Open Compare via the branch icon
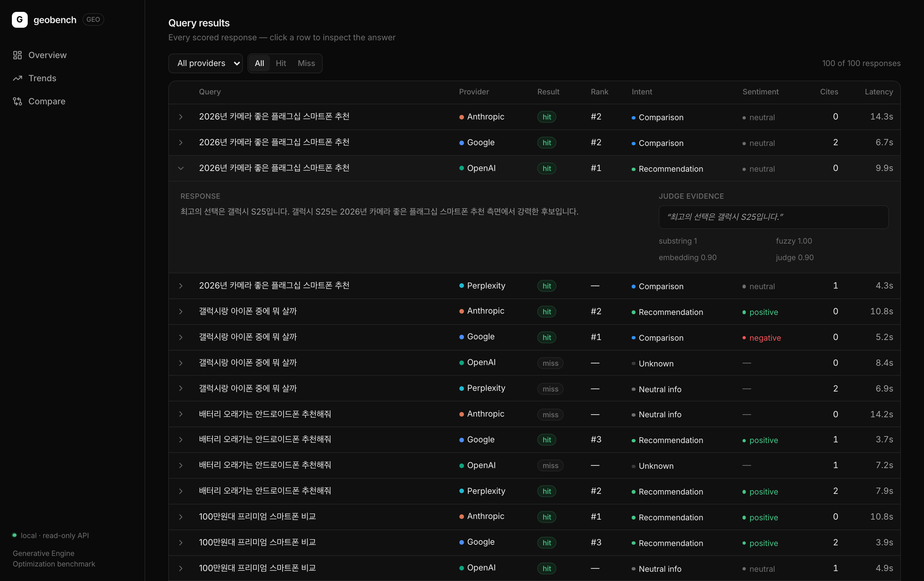 pos(17,101)
